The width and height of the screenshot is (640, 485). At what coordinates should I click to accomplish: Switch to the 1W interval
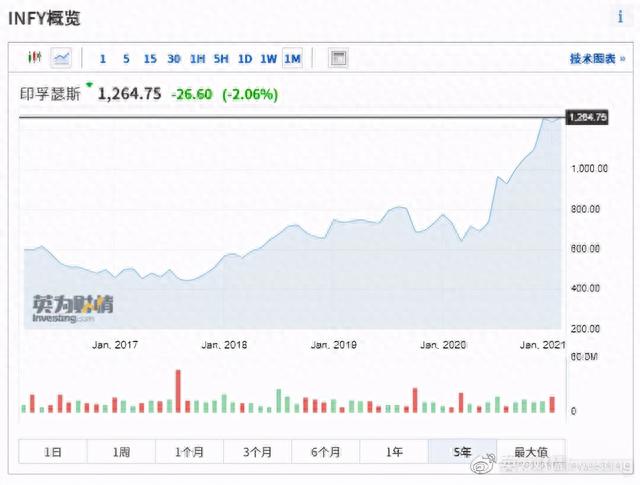[x=269, y=58]
